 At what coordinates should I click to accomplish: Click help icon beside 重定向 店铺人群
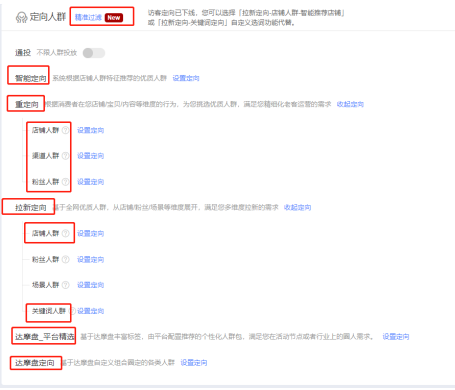[x=66, y=130]
